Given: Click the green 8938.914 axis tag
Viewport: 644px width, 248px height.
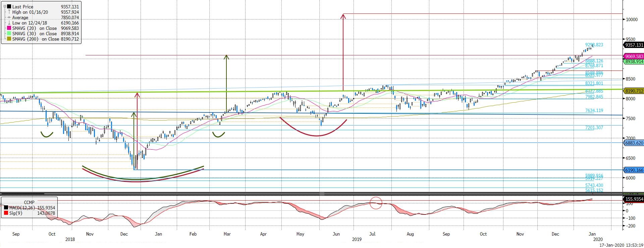Looking at the screenshot, I should point(633,62).
